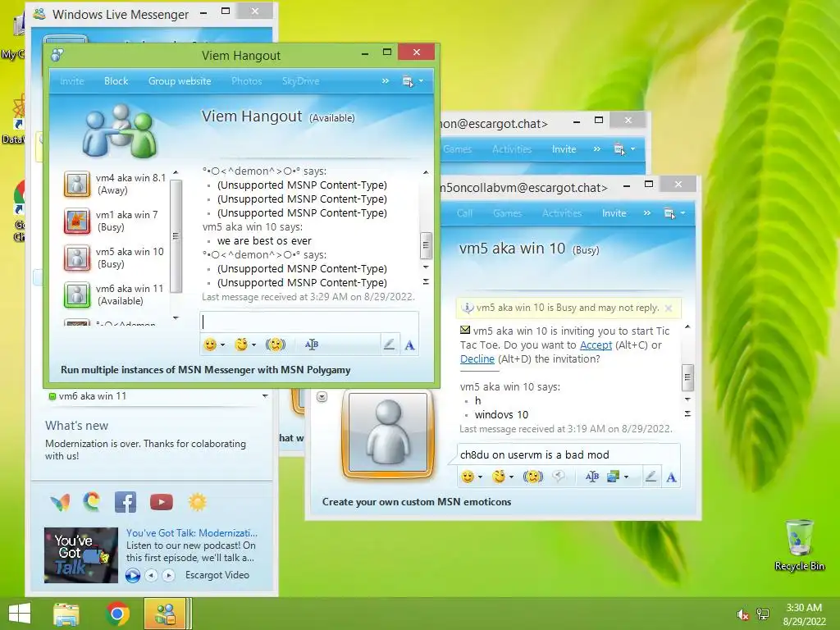Click You've Got Talk thumbnail
The width and height of the screenshot is (840, 630).
(81, 555)
